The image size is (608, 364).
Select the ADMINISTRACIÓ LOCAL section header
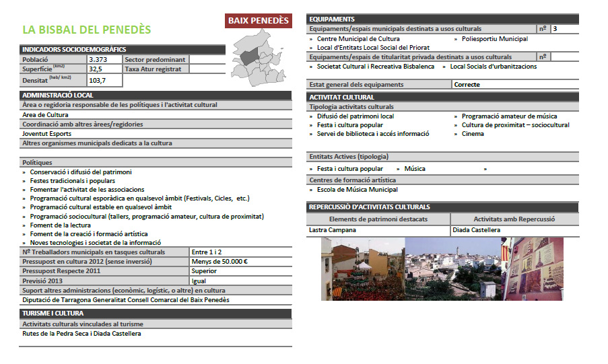pyautogui.click(x=156, y=96)
